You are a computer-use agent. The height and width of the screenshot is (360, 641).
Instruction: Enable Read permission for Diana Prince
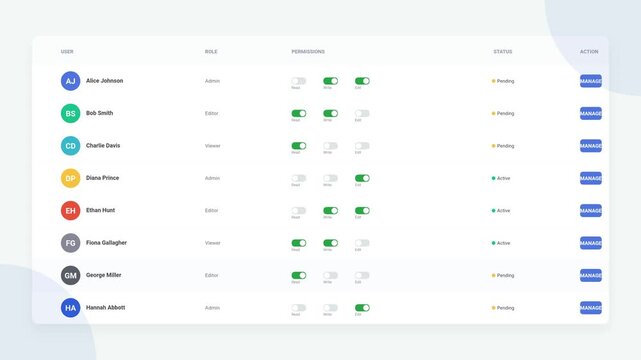[x=299, y=178]
